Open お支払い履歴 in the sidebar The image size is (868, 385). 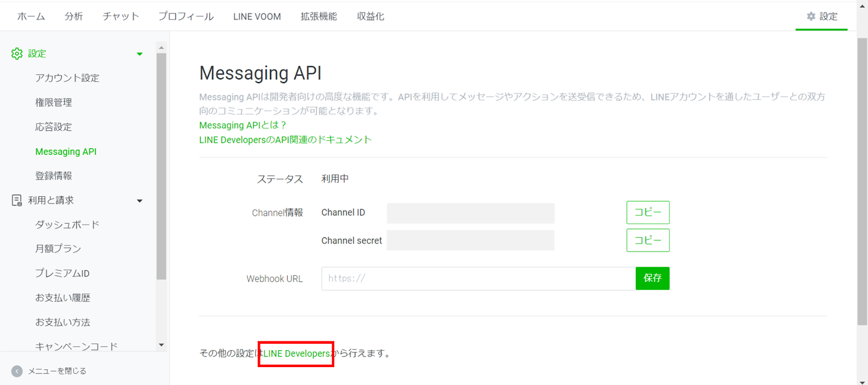tap(63, 298)
